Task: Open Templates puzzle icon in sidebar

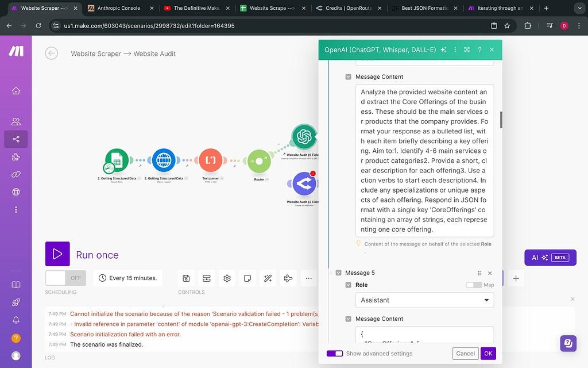Action: [x=16, y=157]
